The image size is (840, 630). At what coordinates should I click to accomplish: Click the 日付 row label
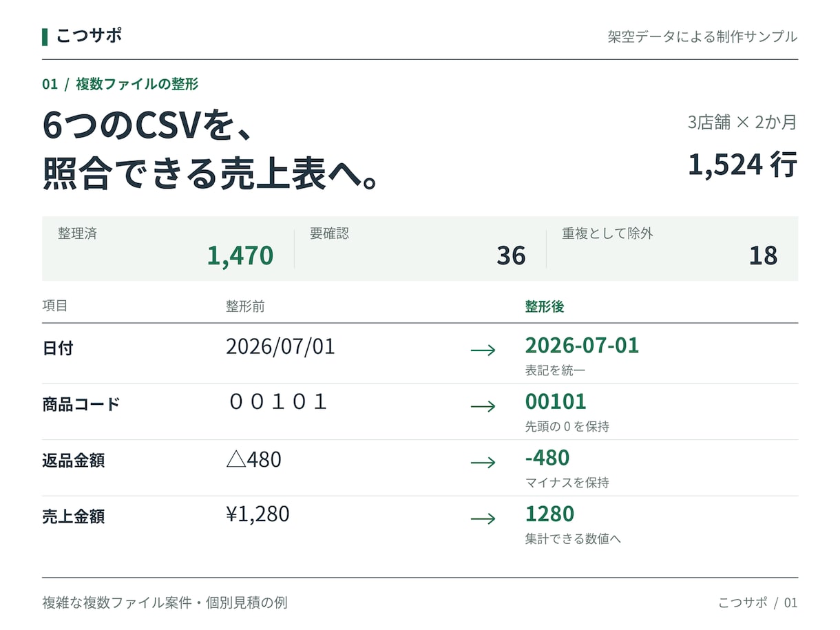pos(58,348)
